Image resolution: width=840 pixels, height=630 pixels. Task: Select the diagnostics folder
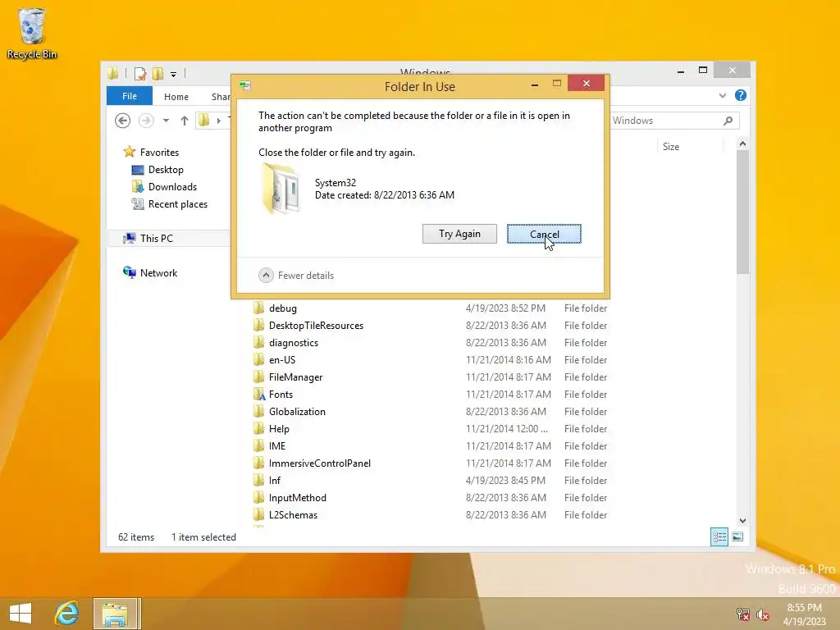pos(294,343)
